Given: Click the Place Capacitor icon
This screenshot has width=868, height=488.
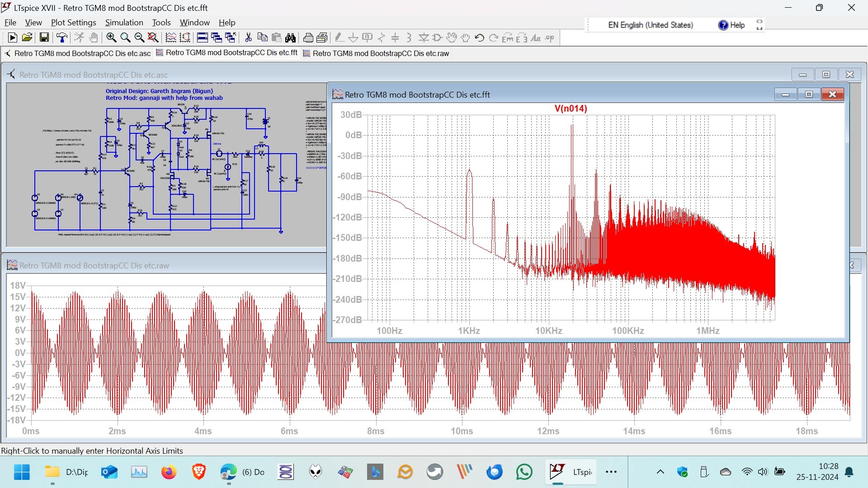Looking at the screenshot, I should point(395,38).
